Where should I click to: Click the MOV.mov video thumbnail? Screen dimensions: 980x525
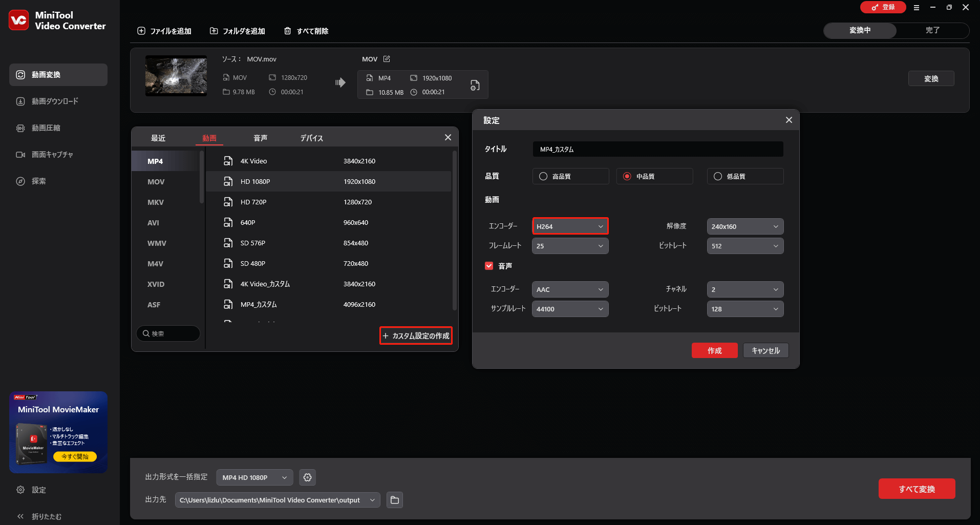(176, 76)
